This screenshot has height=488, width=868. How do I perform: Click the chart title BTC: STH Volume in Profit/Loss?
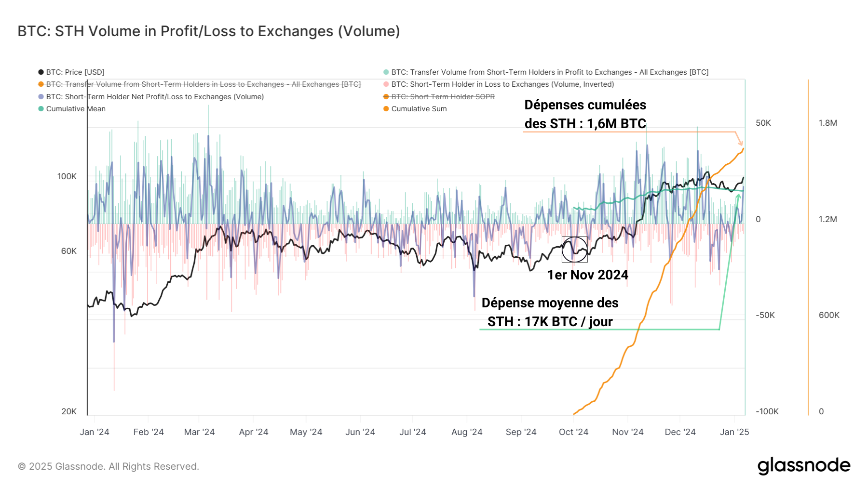click(x=209, y=31)
